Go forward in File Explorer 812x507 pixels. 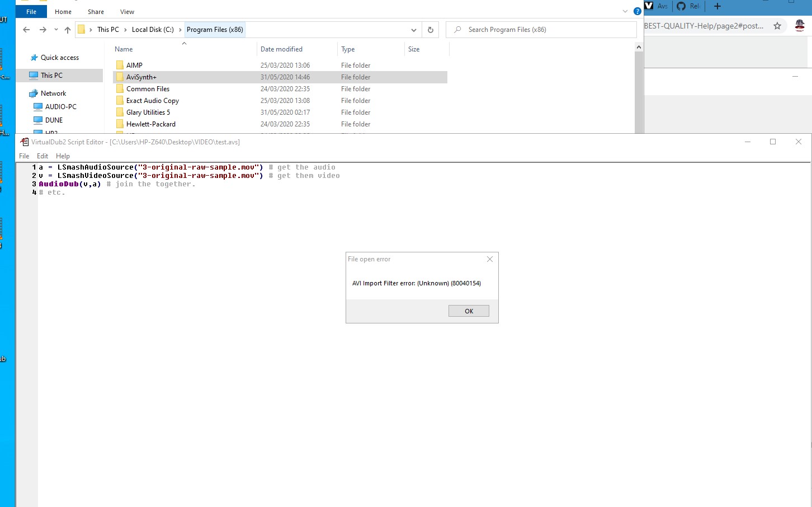coord(43,30)
